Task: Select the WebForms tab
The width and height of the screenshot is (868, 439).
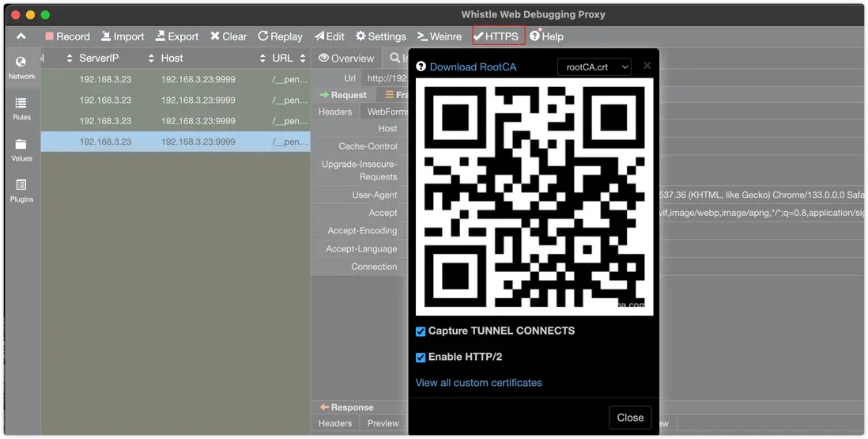Action: tap(387, 112)
